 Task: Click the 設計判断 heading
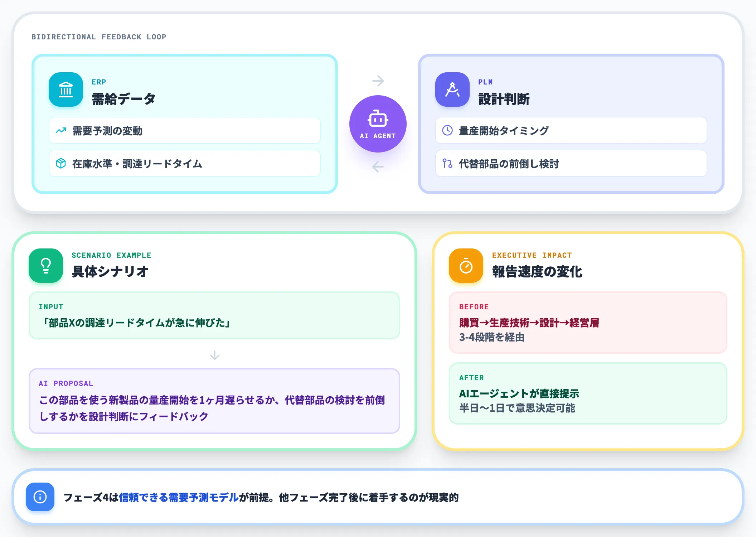[x=504, y=99]
